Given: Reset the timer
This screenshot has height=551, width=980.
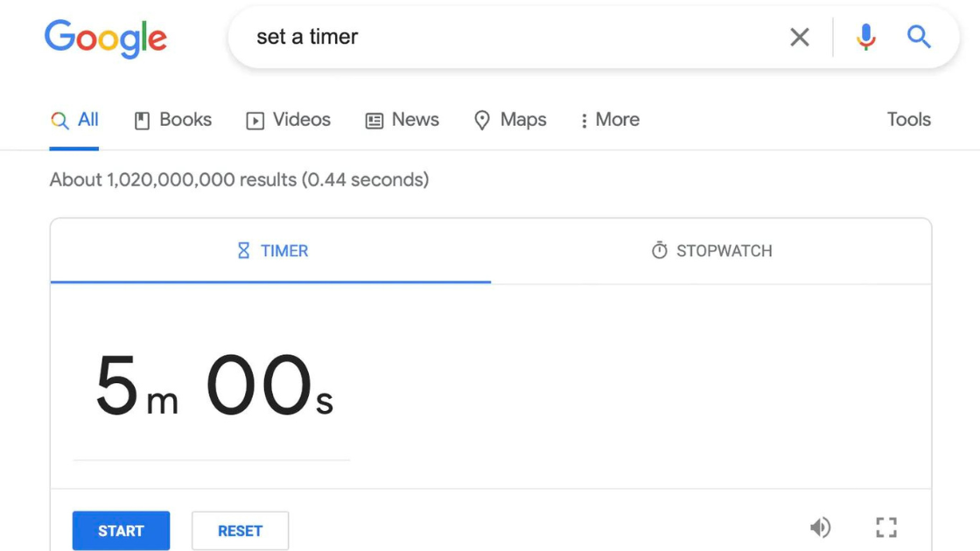Looking at the screenshot, I should pyautogui.click(x=240, y=530).
